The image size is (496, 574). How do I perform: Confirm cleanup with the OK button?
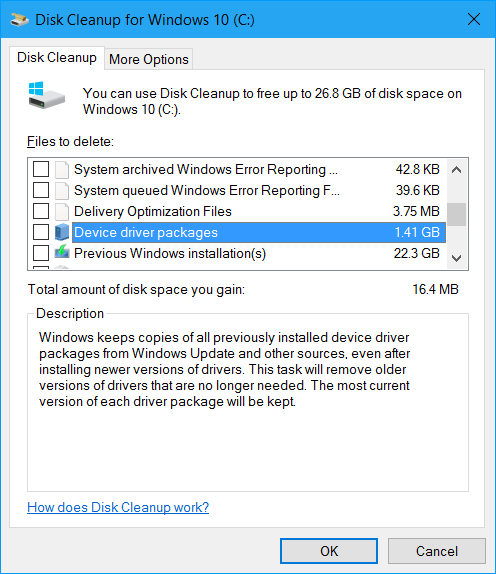329,551
